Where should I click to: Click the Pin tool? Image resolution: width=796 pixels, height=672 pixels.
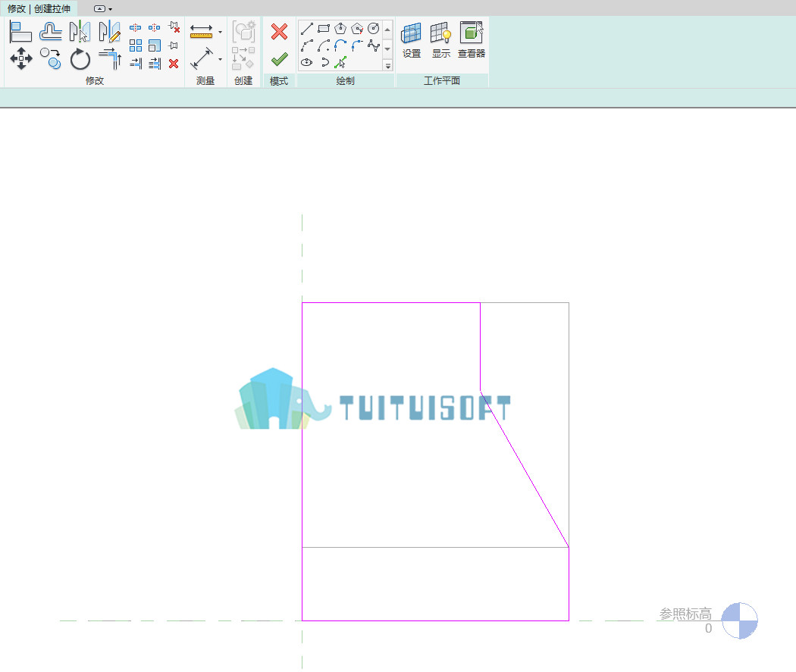[174, 45]
